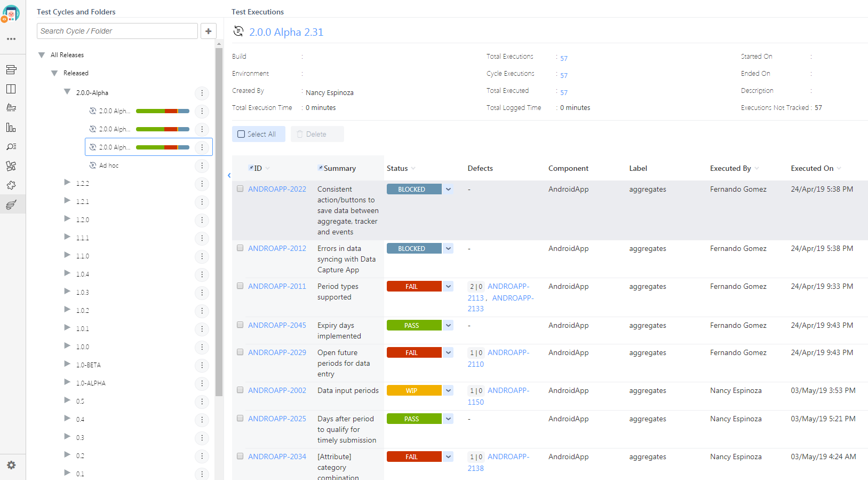Open status dropdown for ANDROAPP-2011
The height and width of the screenshot is (480, 868).
click(x=448, y=286)
